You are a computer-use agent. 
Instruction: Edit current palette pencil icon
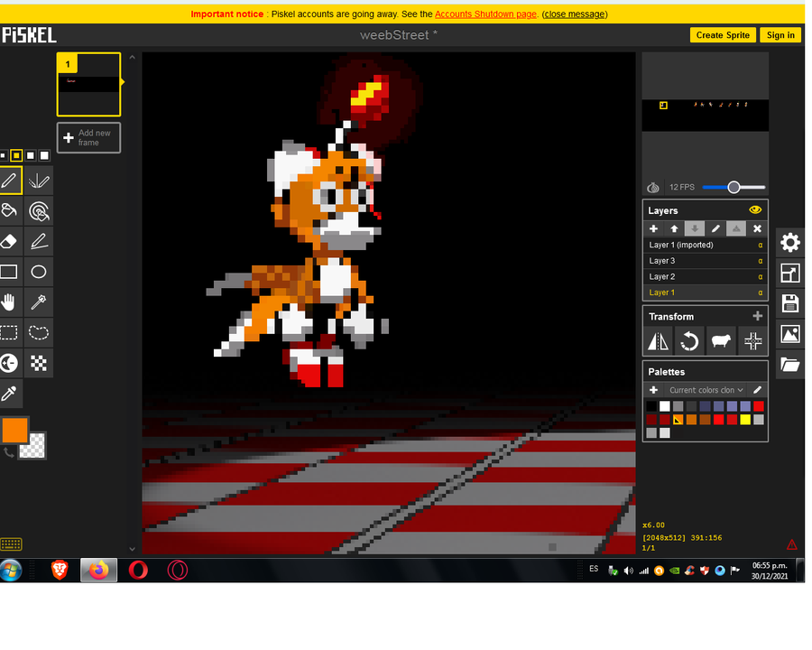[x=757, y=390]
